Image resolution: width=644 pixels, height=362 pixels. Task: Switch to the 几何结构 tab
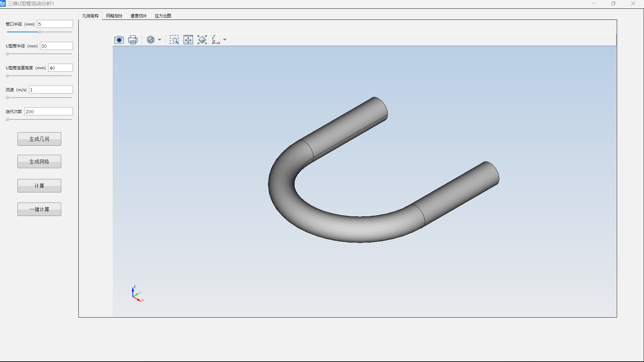pos(90,16)
